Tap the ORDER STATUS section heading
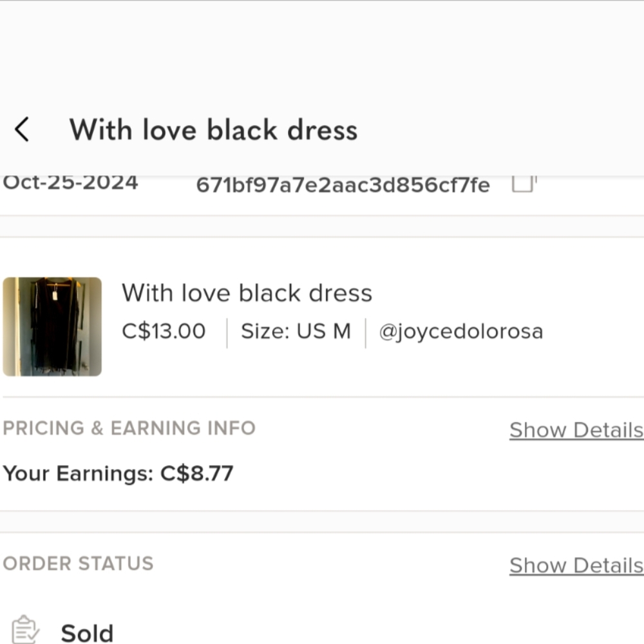The image size is (644, 644). (78, 563)
